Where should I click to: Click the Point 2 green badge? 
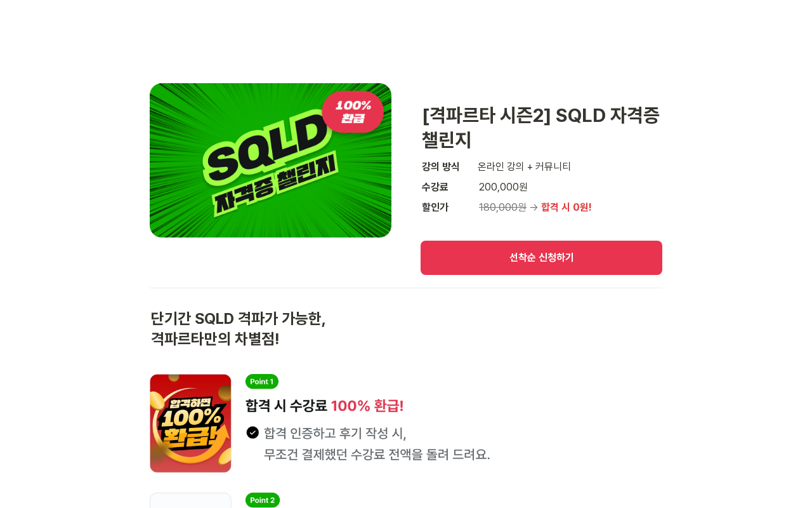(263, 500)
